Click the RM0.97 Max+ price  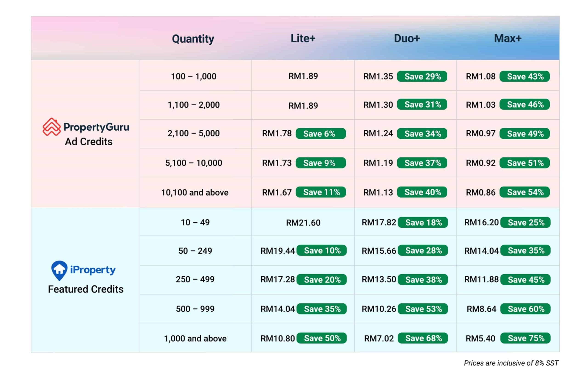(481, 133)
